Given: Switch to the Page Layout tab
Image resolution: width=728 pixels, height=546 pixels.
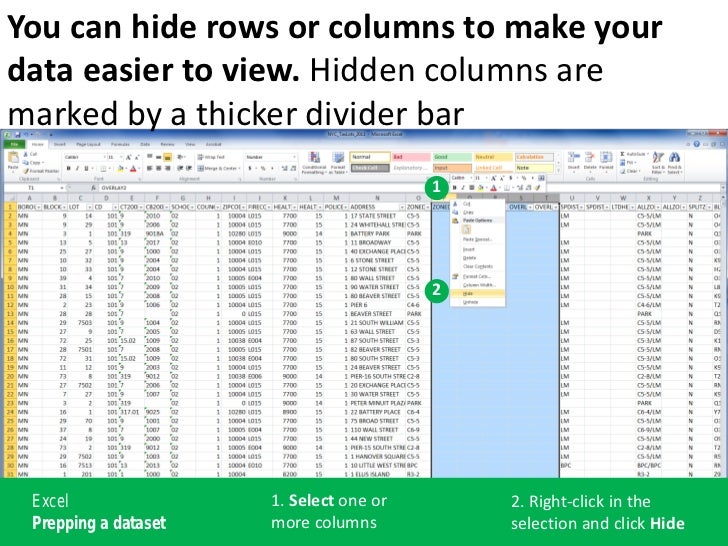Looking at the screenshot, I should click(88, 145).
